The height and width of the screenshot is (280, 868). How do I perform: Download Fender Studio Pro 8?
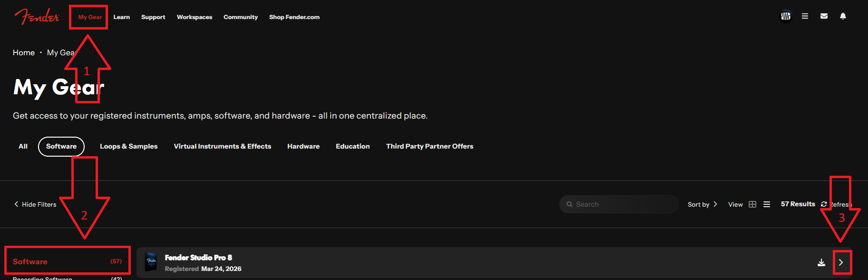point(821,262)
